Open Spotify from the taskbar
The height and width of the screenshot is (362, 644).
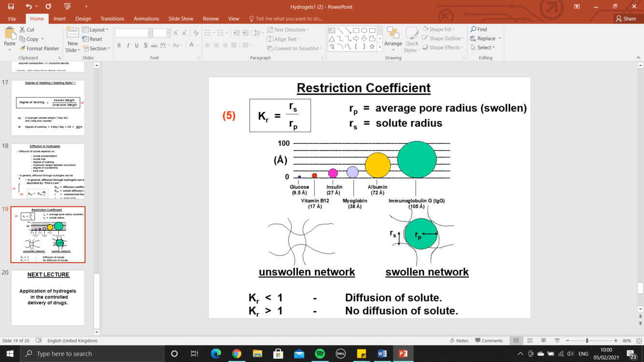(320, 354)
